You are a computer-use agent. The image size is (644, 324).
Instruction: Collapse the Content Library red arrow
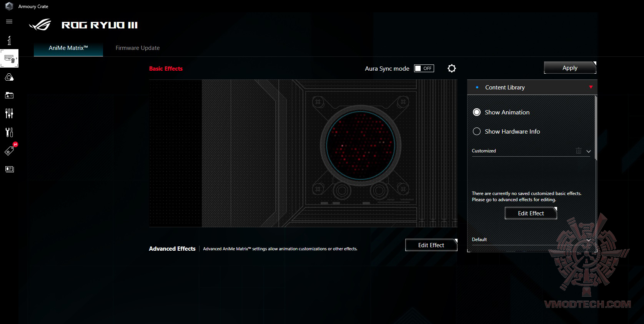[x=591, y=87]
